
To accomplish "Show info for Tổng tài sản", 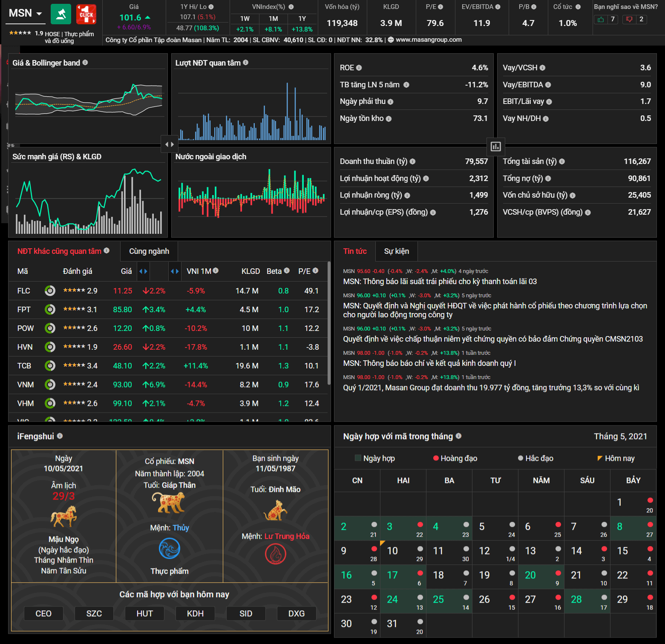I will (x=562, y=161).
